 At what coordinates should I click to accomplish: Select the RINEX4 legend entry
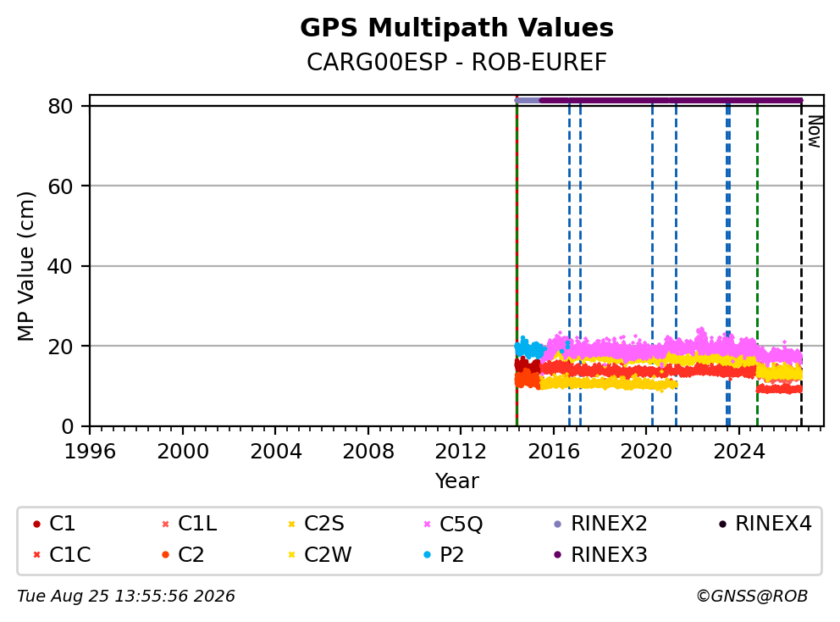(765, 524)
